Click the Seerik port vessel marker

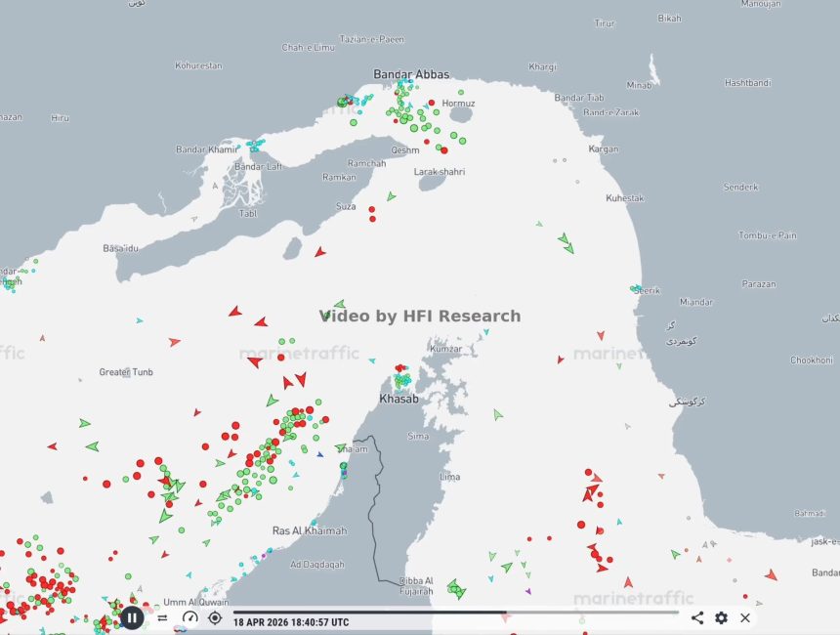click(x=637, y=289)
